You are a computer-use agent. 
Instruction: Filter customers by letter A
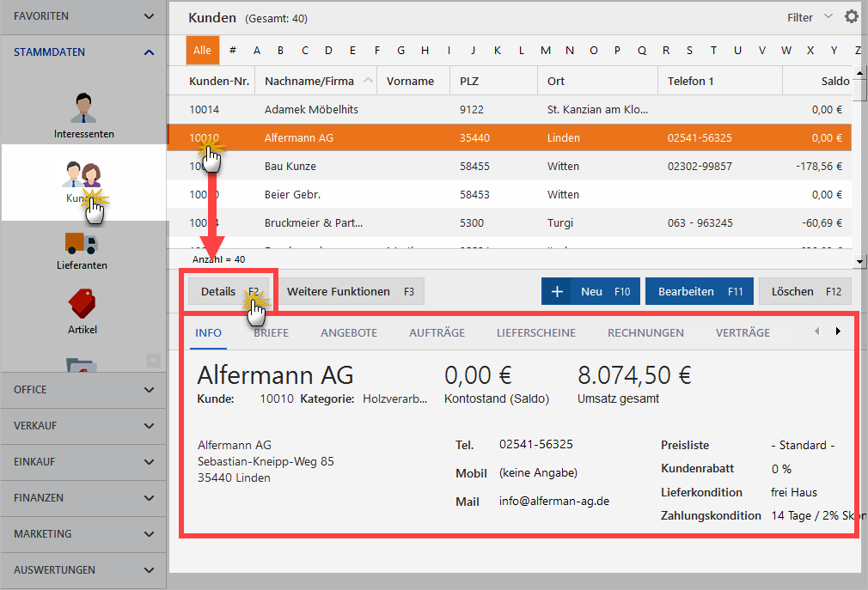pos(257,51)
